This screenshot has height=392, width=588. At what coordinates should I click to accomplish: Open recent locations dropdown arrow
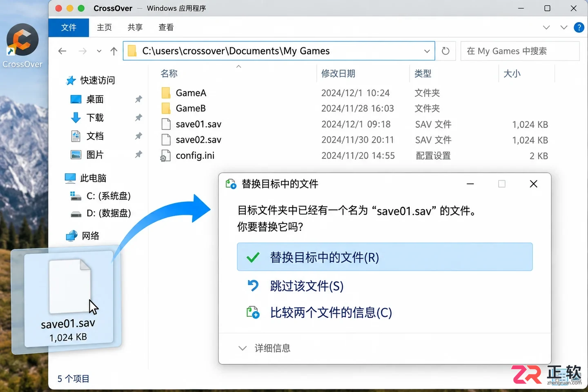(x=99, y=51)
